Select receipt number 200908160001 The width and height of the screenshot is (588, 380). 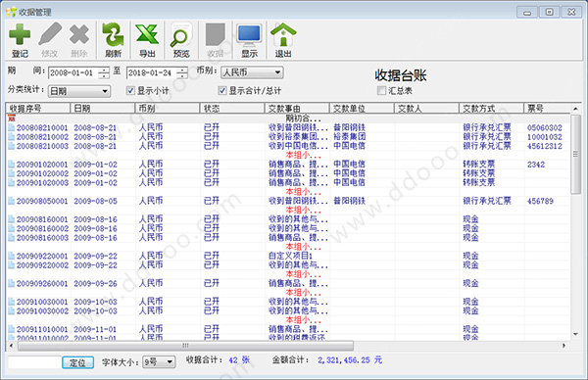click(x=42, y=219)
